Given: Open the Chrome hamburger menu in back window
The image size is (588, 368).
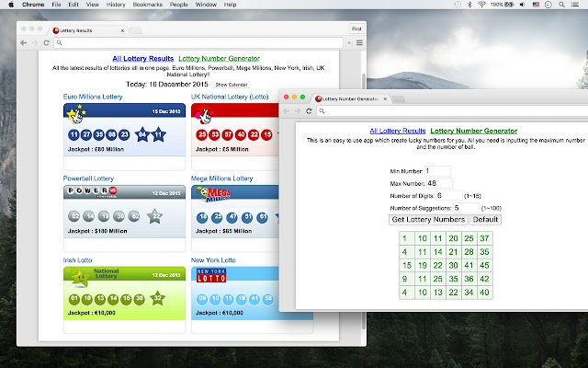Looking at the screenshot, I should 359,43.
